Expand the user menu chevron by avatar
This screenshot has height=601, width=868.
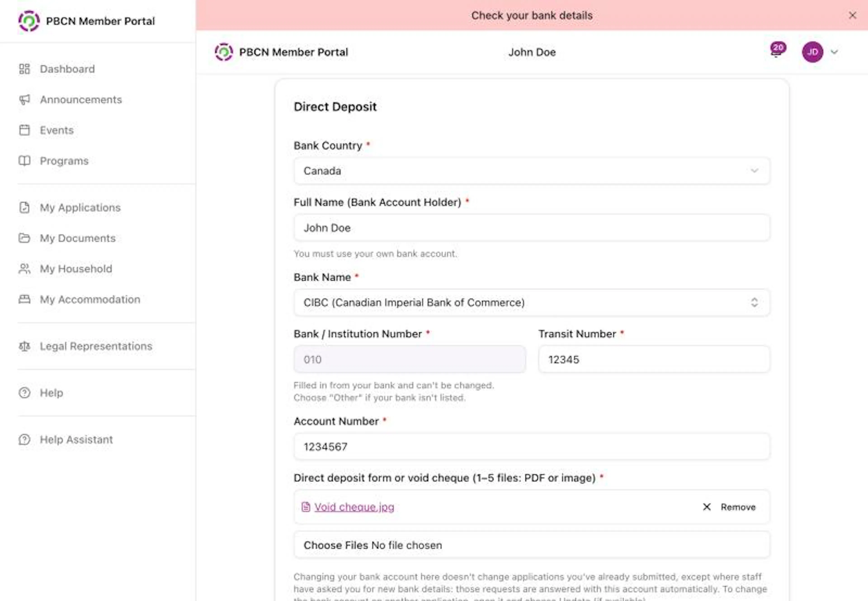(835, 52)
